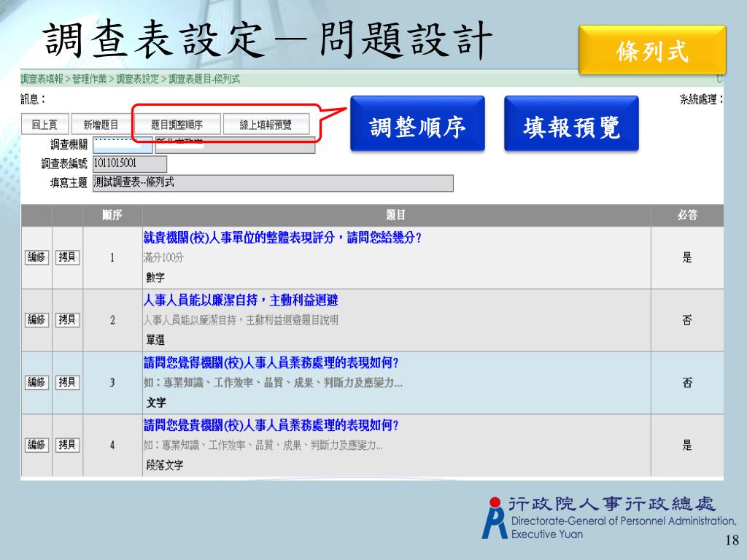Click the 必答 value 是 for question 4
Screen dimensions: 747x560
click(687, 446)
